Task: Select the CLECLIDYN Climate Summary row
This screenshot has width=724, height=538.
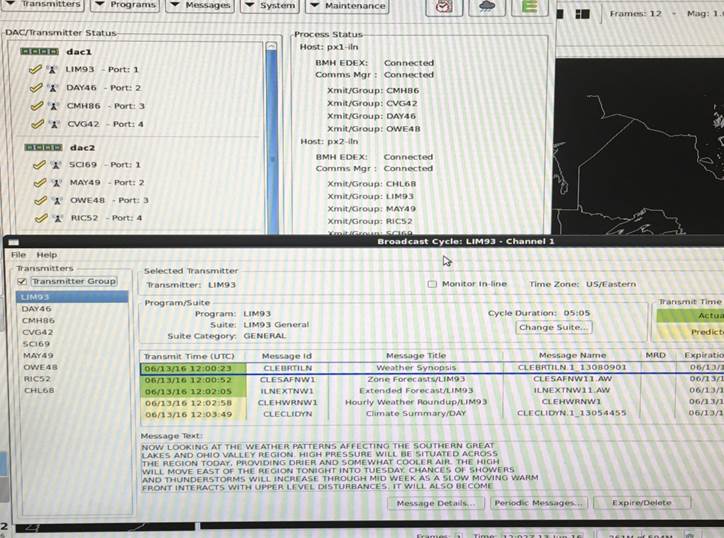Action: (432, 414)
